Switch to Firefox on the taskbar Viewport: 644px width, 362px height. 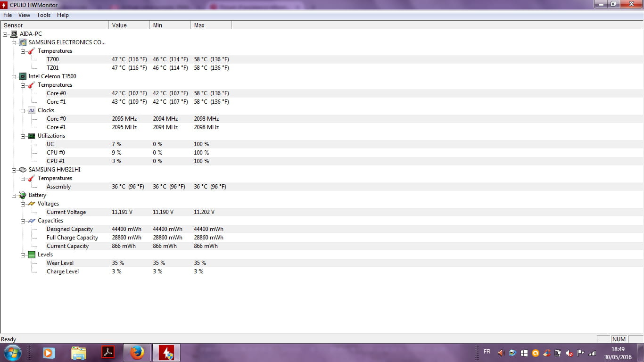(137, 353)
